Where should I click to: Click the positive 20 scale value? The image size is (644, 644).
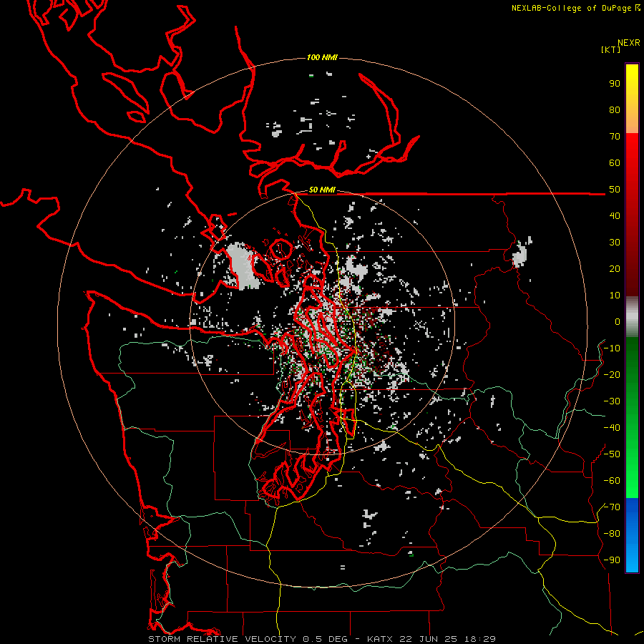(x=615, y=268)
